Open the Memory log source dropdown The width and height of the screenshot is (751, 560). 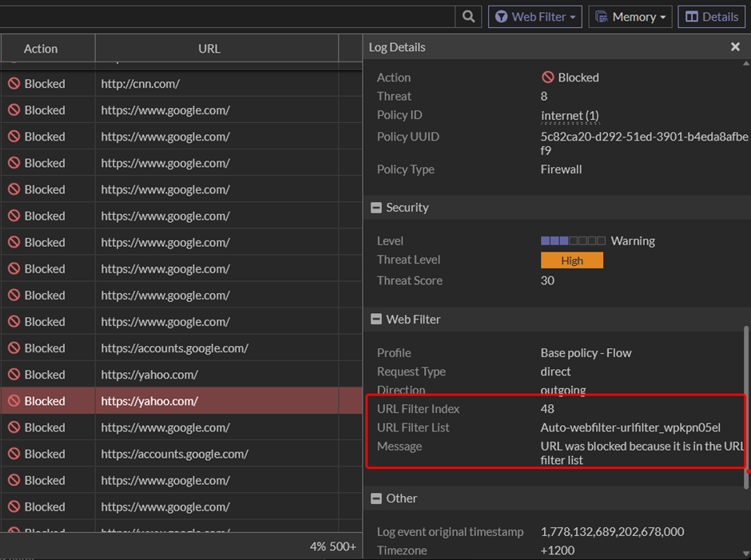coord(630,17)
